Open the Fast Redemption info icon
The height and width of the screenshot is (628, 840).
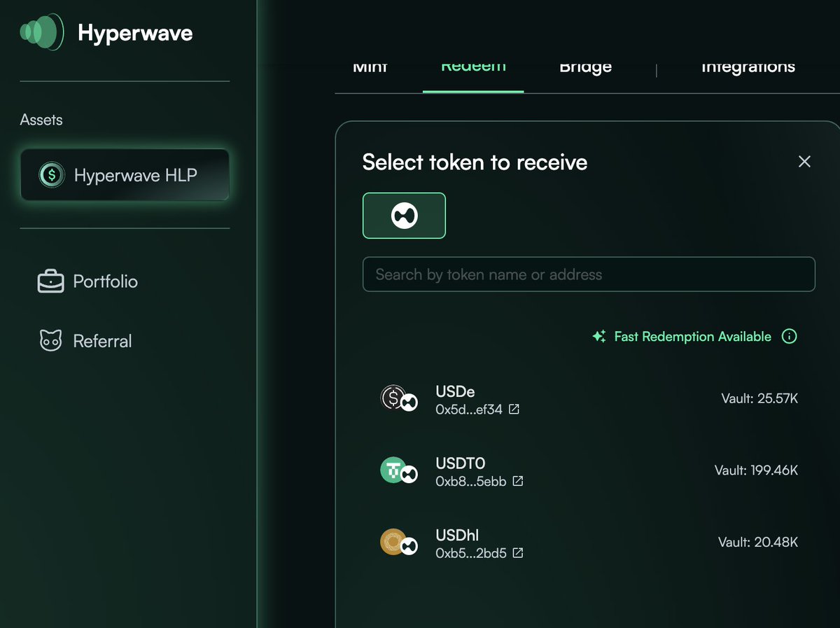pos(789,337)
